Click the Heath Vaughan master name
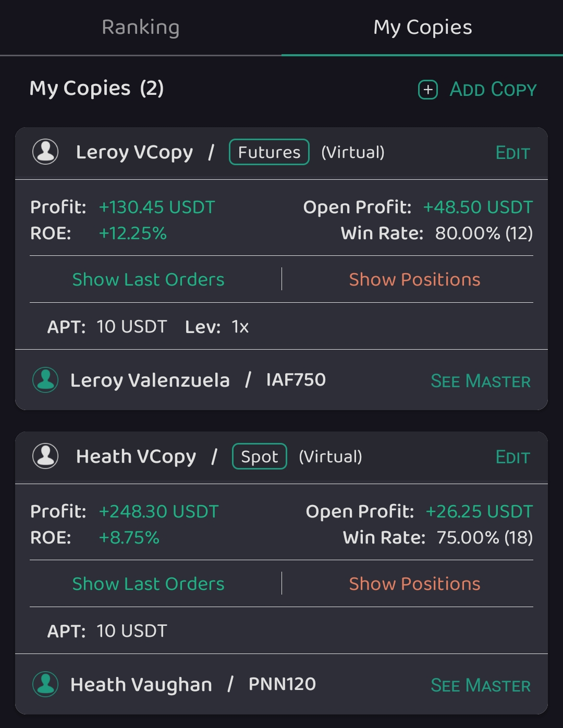563x728 pixels. tap(141, 685)
